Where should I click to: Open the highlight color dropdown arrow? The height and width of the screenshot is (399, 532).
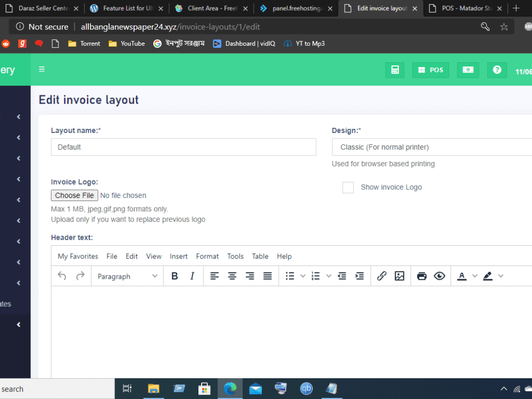501,276
